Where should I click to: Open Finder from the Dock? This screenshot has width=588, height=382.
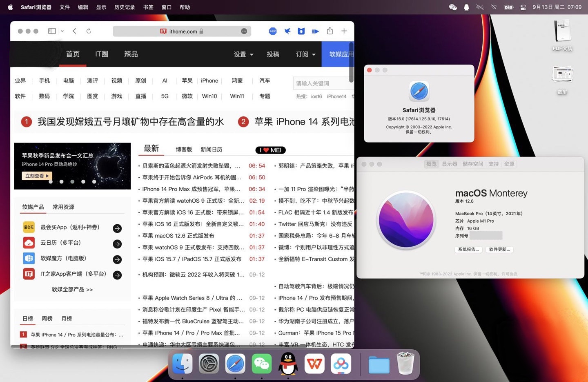[x=182, y=364]
